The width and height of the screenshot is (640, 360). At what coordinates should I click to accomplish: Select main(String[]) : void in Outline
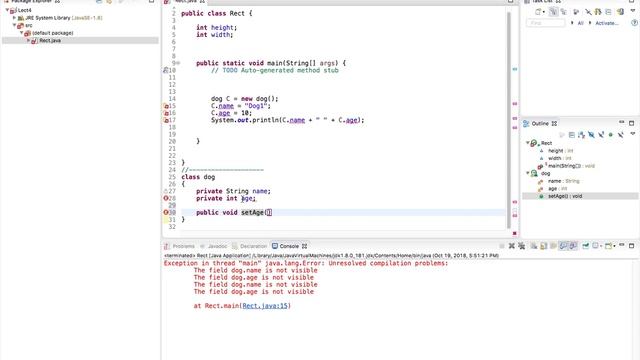click(x=571, y=166)
